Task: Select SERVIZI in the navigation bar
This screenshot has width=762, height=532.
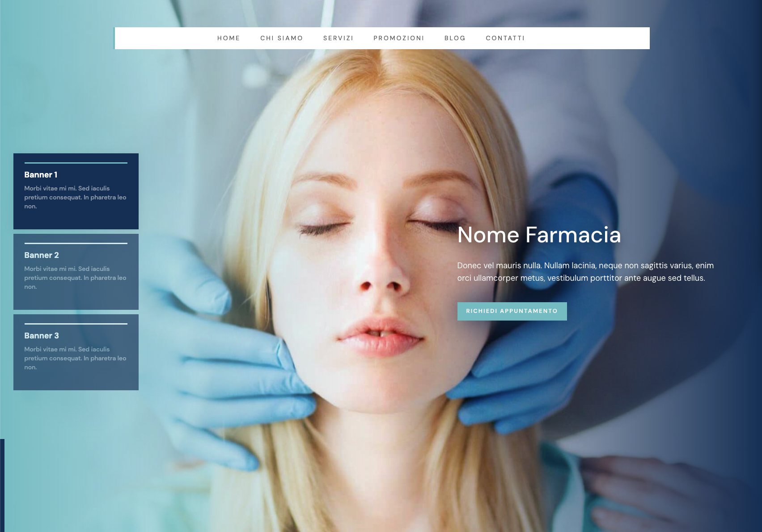Action: (338, 38)
